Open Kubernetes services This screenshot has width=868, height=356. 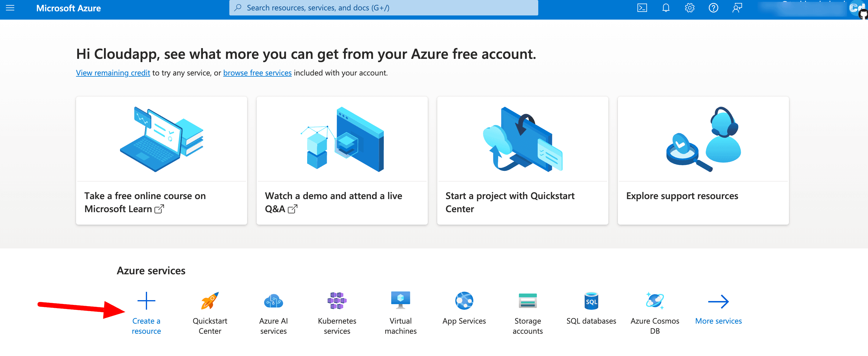coord(337,301)
